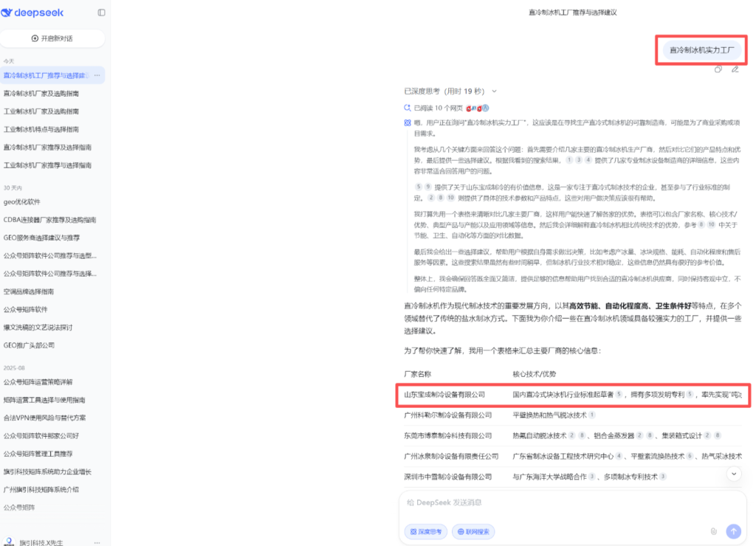Start a new chat with 开启新对话
756x546 pixels.
(52, 38)
